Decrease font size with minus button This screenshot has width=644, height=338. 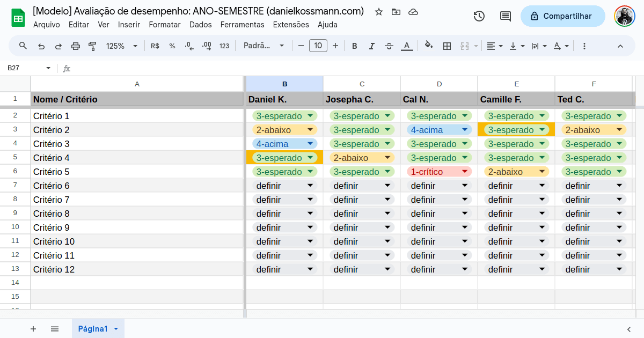click(x=301, y=46)
